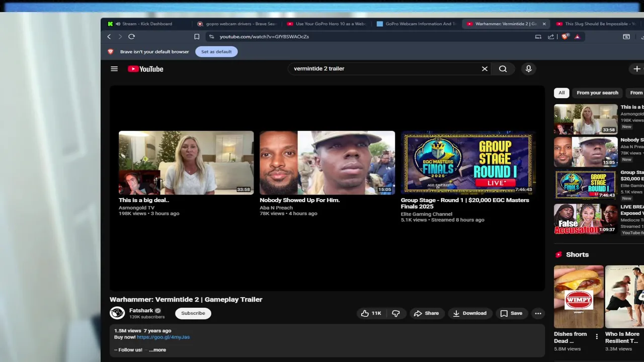This screenshot has width=644, height=362.
Task: Go to the YouTube home logo
Action: 145,69
